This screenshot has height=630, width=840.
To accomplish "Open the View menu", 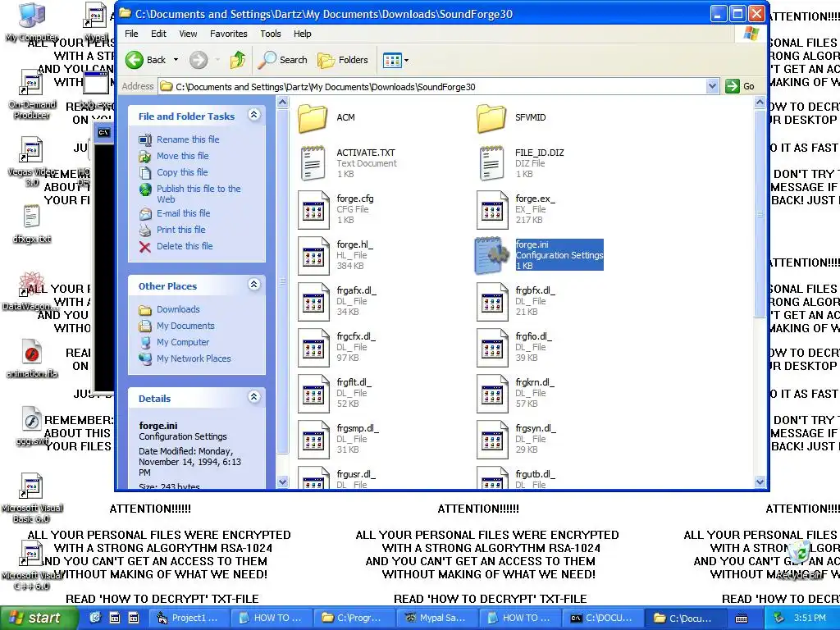I will [x=188, y=34].
